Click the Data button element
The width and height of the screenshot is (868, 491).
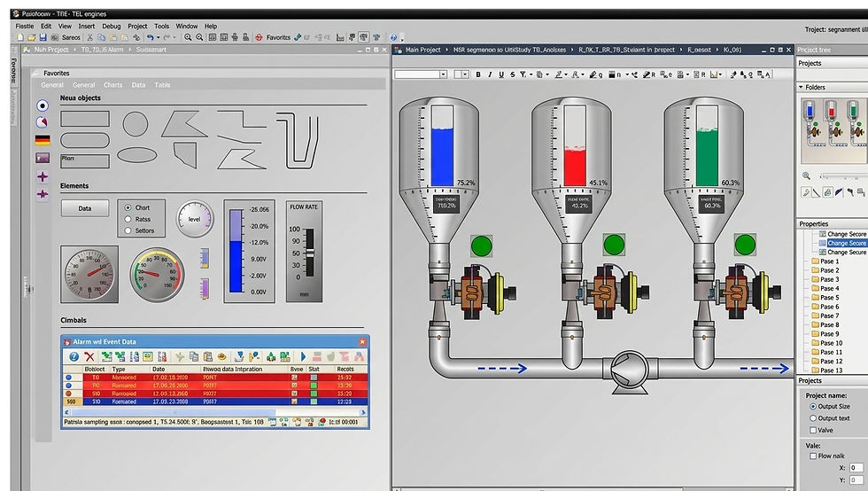[x=85, y=208]
